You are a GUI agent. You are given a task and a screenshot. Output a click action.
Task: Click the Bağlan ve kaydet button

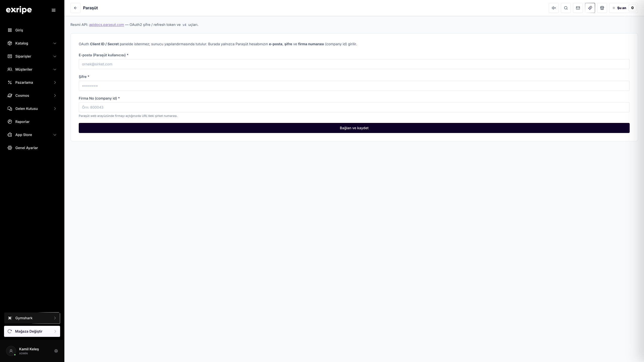pyautogui.click(x=354, y=128)
